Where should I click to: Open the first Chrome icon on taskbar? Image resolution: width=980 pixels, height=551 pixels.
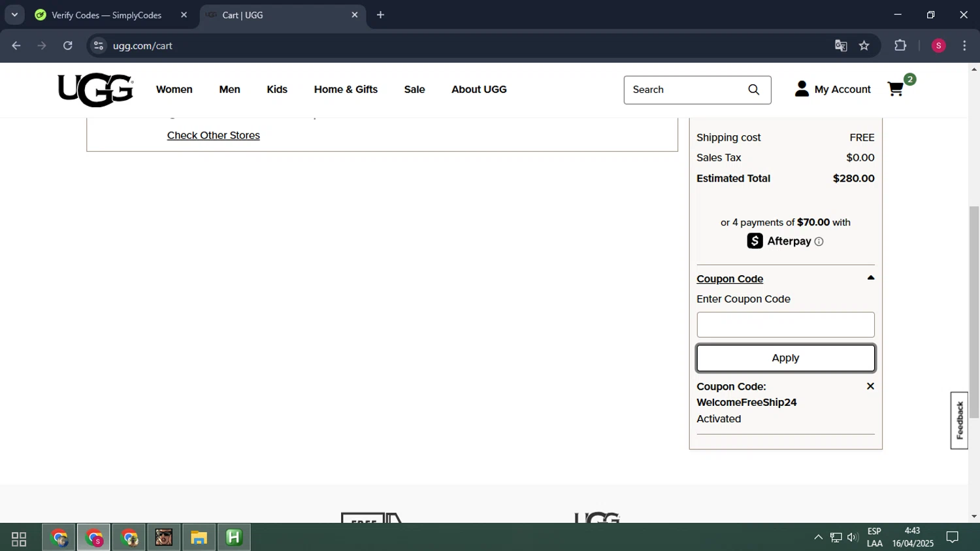[x=59, y=538]
